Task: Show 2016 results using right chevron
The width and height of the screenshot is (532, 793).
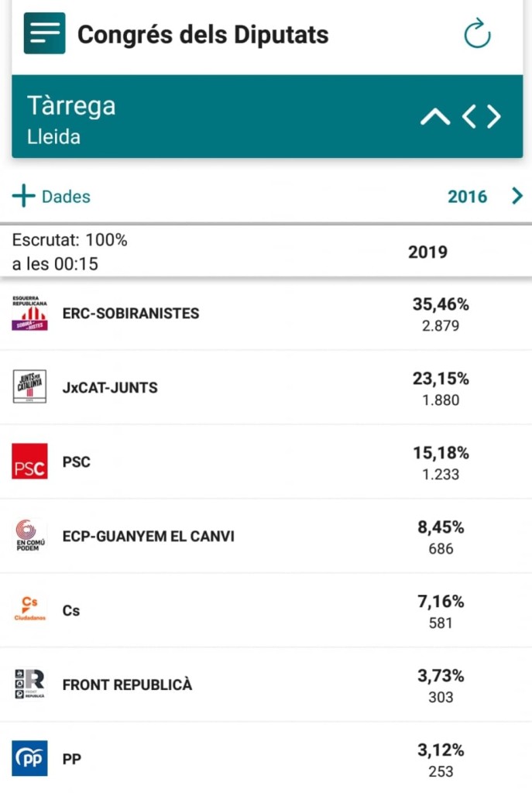Action: (517, 197)
